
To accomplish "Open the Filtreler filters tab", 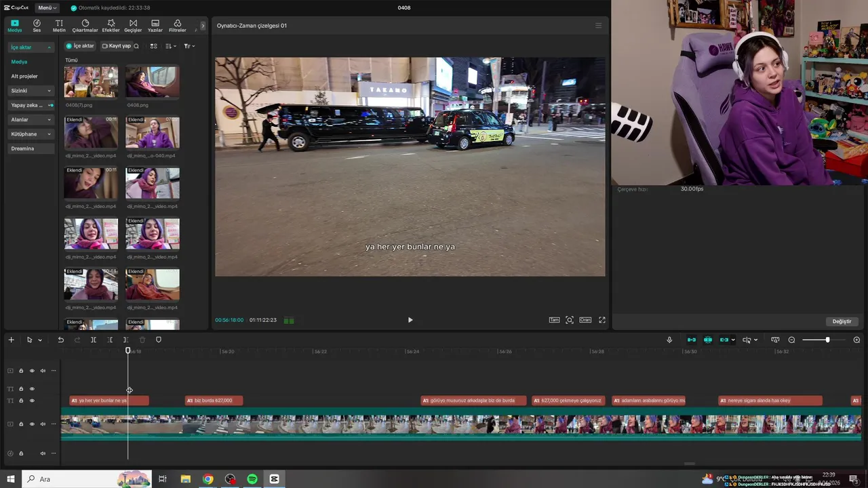I will [177, 26].
